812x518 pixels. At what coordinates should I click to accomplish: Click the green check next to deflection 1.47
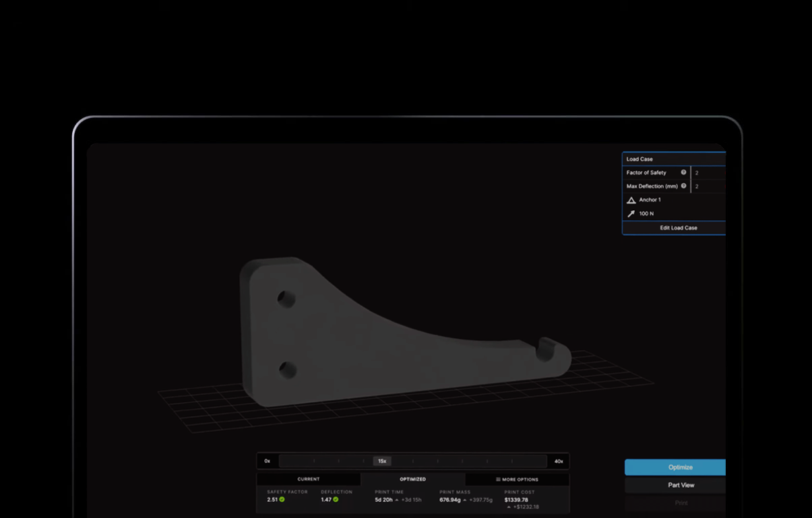(336, 500)
